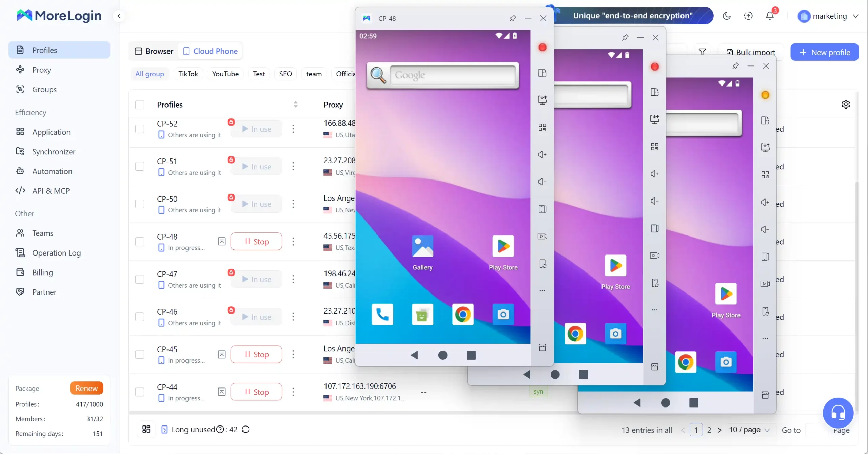Toggle dark mode moon icon
The image size is (868, 454).
727,16
